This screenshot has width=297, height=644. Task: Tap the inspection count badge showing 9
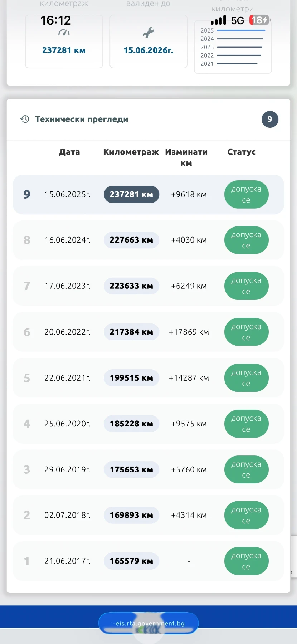point(270,119)
